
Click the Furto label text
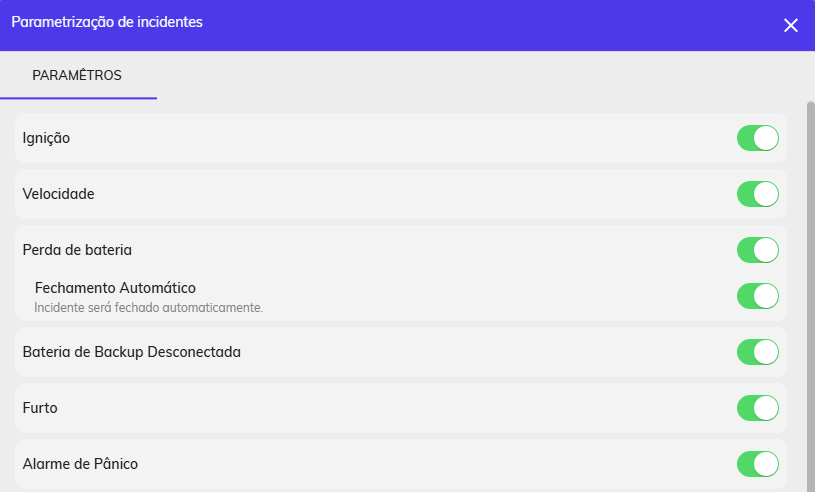click(40, 408)
